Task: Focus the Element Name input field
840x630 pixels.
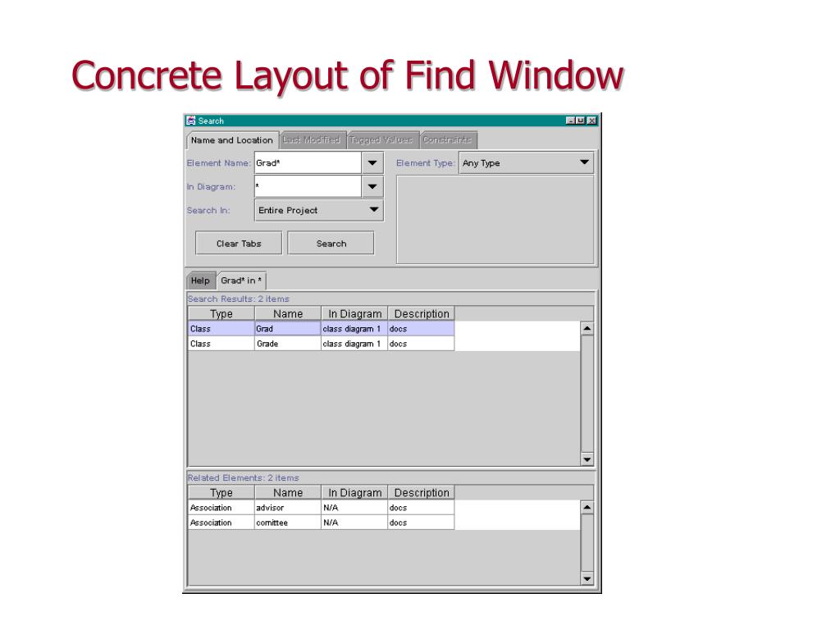Action: [308, 163]
